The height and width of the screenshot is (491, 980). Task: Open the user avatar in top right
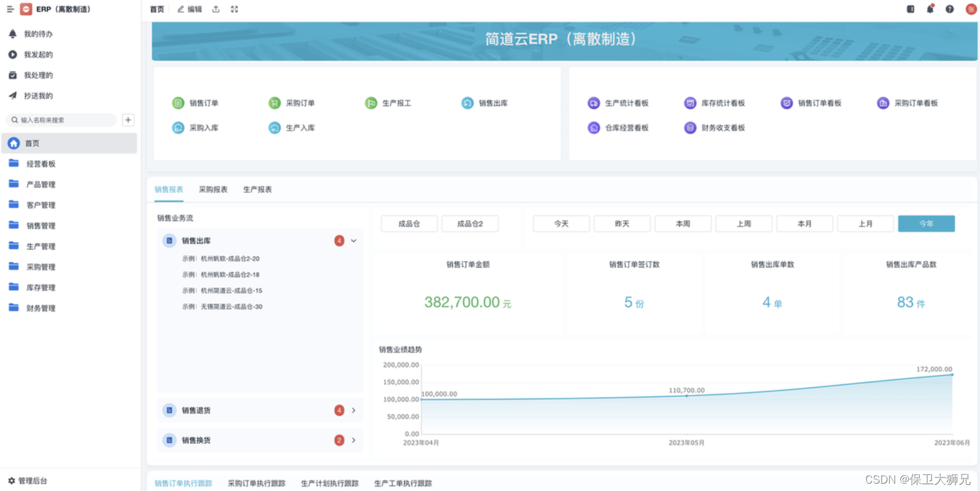971,9
